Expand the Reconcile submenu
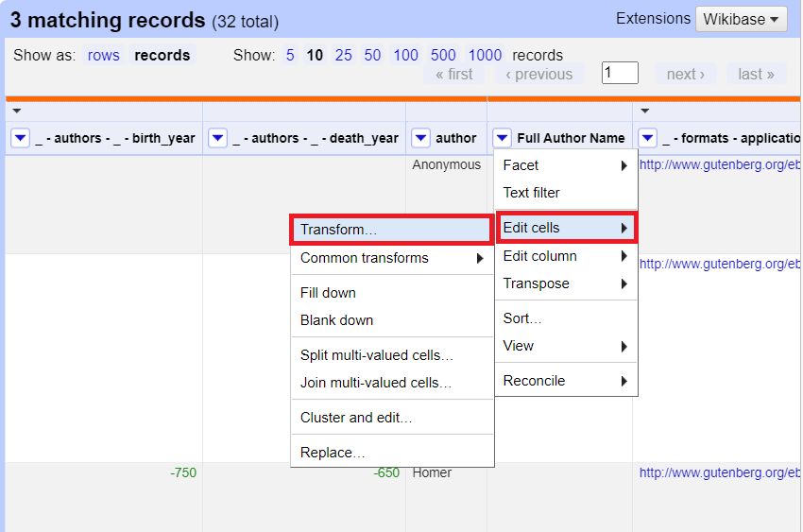Viewport: 803px width, 532px height. click(565, 381)
